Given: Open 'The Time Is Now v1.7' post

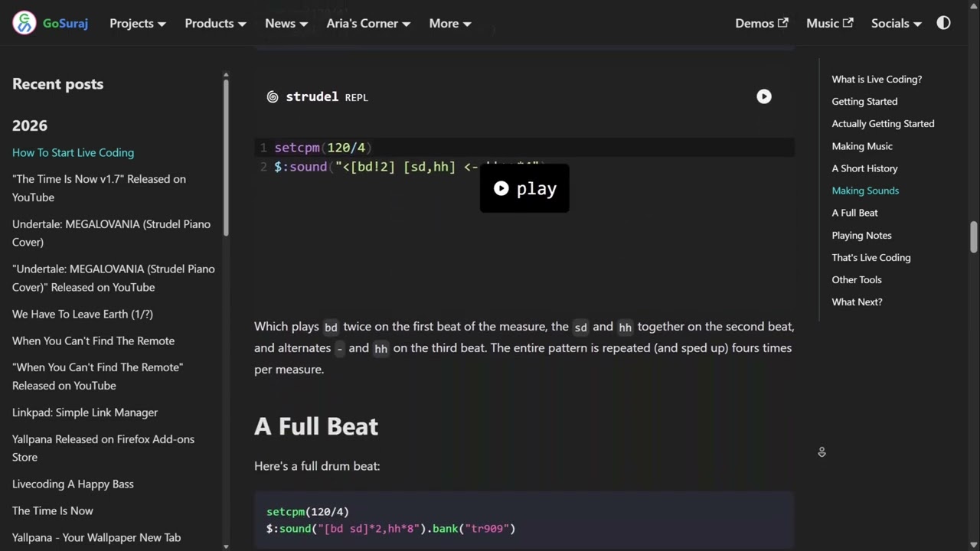Looking at the screenshot, I should pyautogui.click(x=99, y=187).
